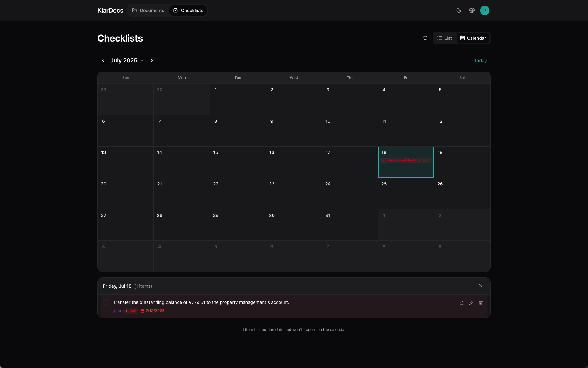Image resolution: width=588 pixels, height=368 pixels.
Task: Toggle dark mode with the moon icon
Action: [x=459, y=10]
